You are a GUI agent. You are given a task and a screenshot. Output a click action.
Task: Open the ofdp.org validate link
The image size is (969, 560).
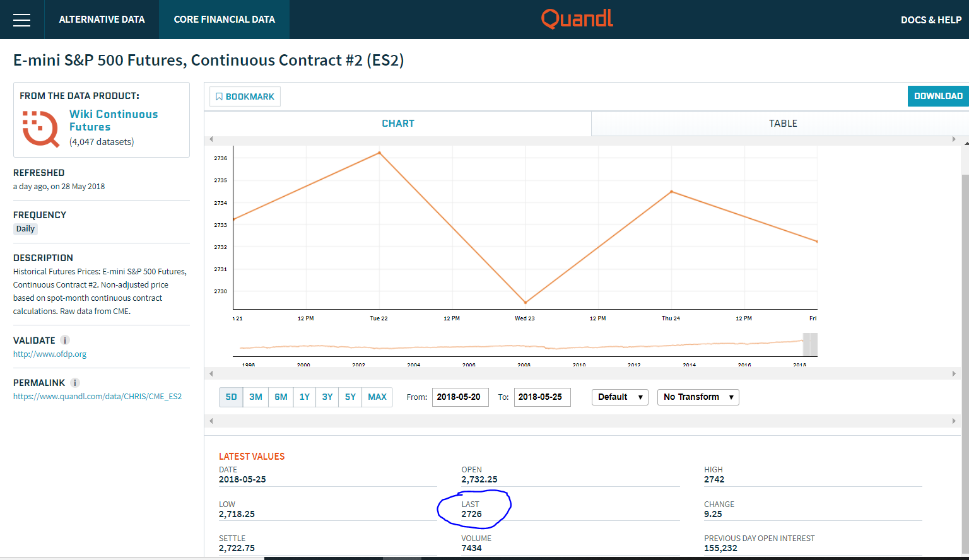[50, 354]
